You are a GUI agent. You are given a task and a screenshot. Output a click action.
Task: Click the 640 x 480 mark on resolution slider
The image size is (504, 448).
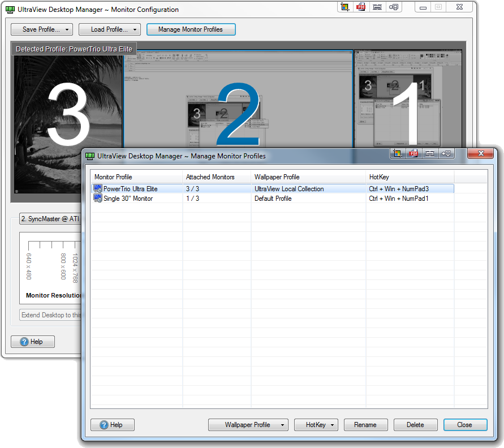pyautogui.click(x=29, y=266)
